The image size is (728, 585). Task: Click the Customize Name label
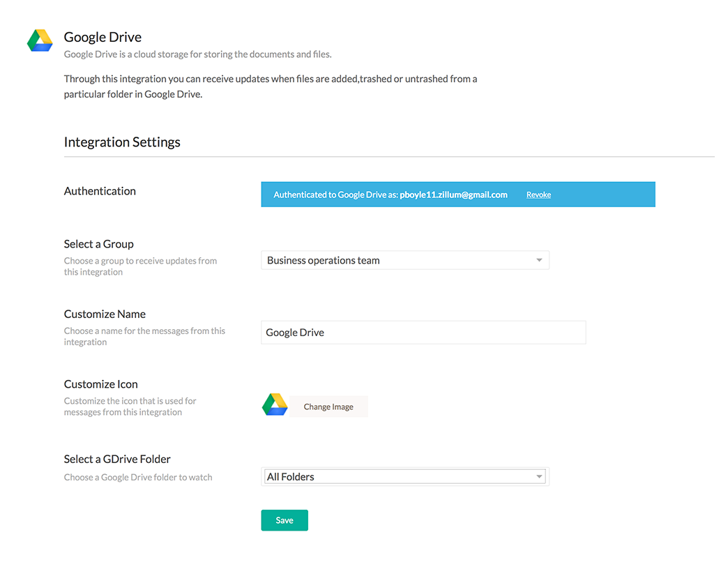pos(105,314)
